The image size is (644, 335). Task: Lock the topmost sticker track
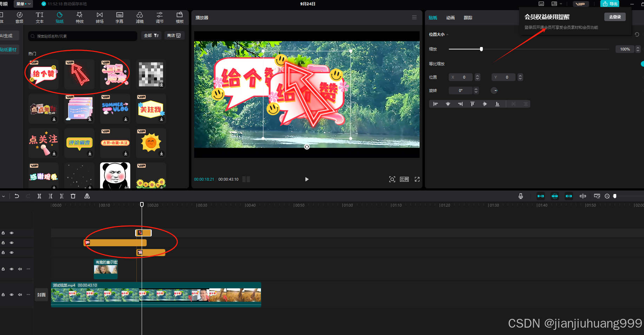pos(3,233)
